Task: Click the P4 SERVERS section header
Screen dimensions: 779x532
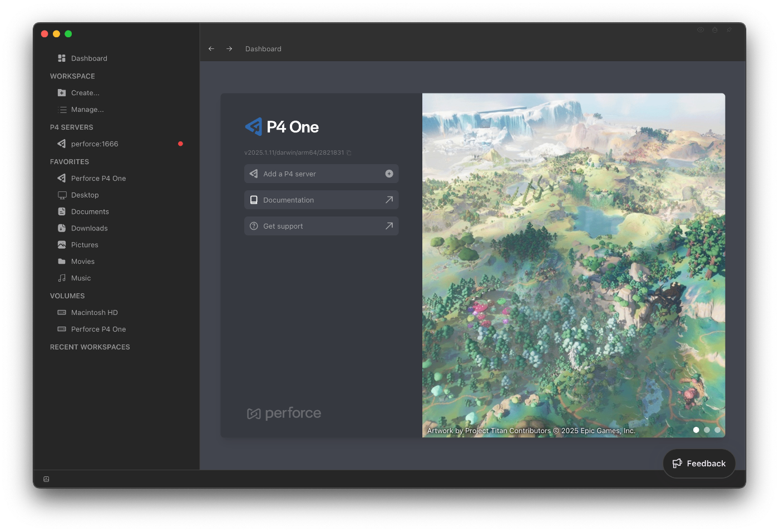Action: point(72,127)
